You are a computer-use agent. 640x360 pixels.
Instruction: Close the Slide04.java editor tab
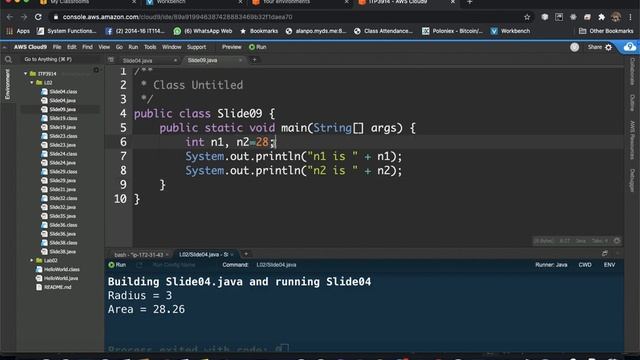(175, 60)
